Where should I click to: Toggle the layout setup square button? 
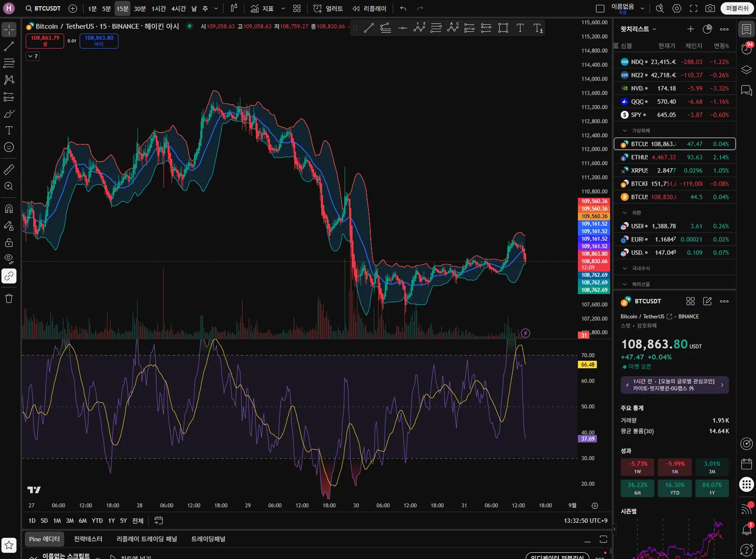(600, 8)
